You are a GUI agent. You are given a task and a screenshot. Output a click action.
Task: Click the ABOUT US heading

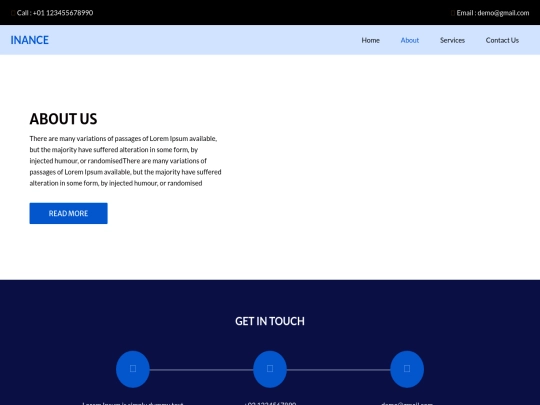(x=63, y=119)
